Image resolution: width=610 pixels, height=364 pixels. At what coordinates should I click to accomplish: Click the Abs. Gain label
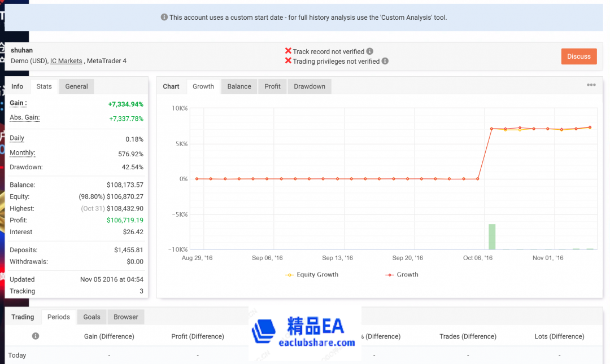24,118
